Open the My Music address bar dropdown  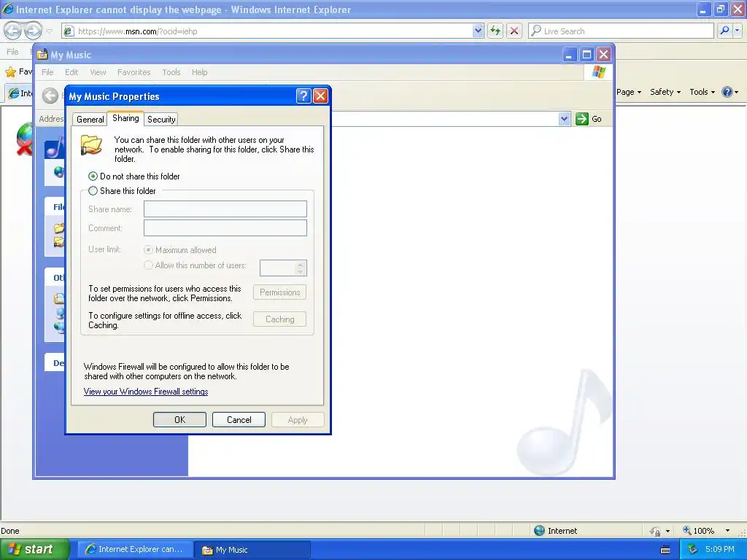[x=564, y=119]
